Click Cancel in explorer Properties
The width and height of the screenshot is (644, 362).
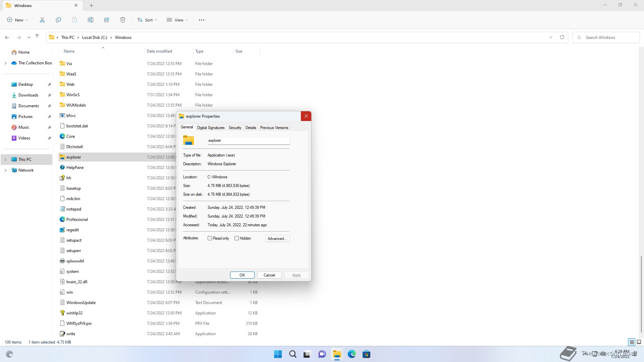coord(269,275)
